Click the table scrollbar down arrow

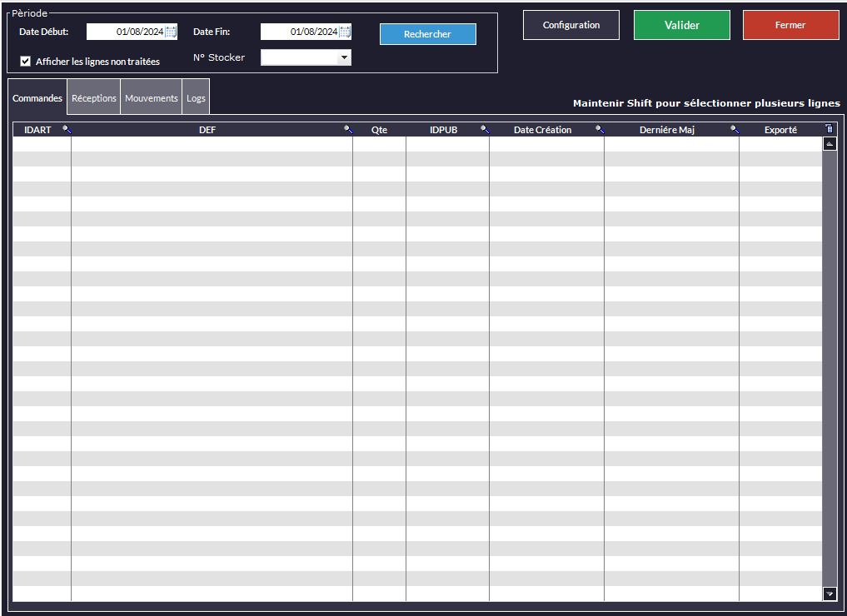[x=829, y=594]
